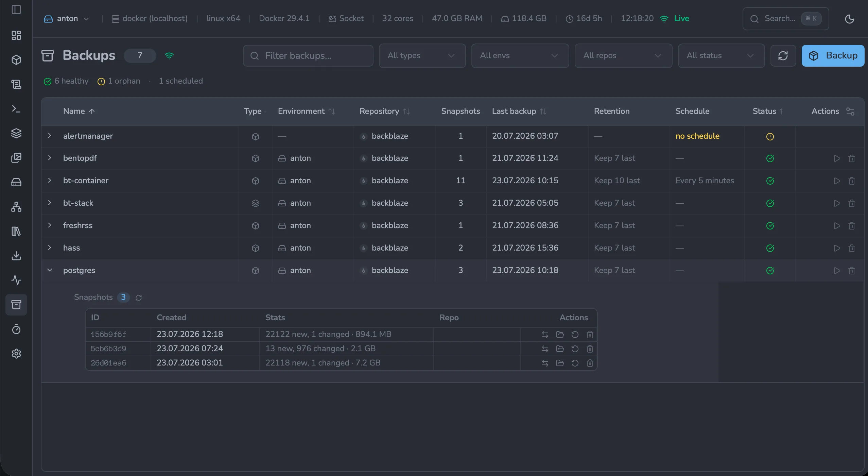The height and width of the screenshot is (476, 868).
Task: Open the All status dropdown
Action: tap(721, 55)
